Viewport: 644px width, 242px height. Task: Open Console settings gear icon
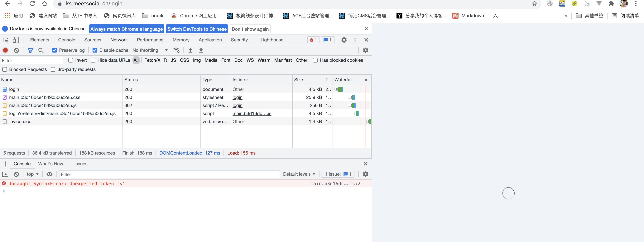click(365, 174)
